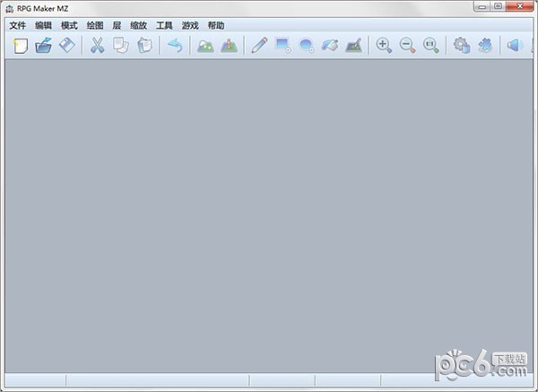Close the RPG Maker MZ window

[x=519, y=6]
